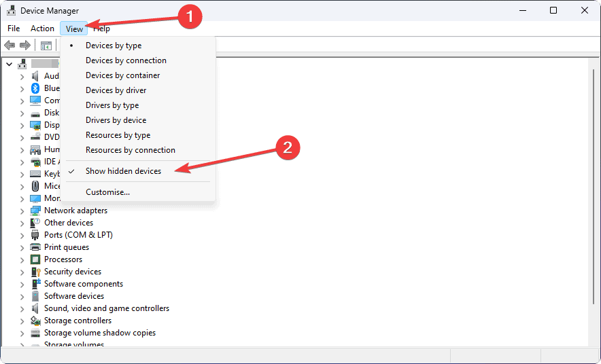Select the Print queues label
This screenshot has height=364, width=601.
(x=67, y=247)
